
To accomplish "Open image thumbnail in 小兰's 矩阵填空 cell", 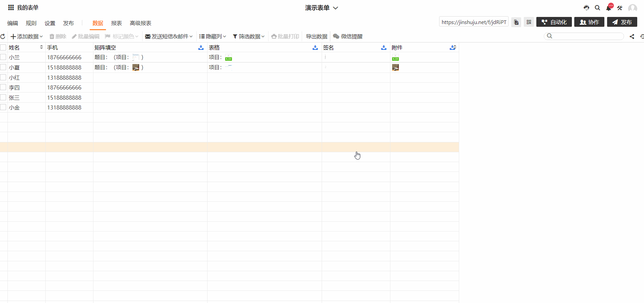I will [x=136, y=57].
